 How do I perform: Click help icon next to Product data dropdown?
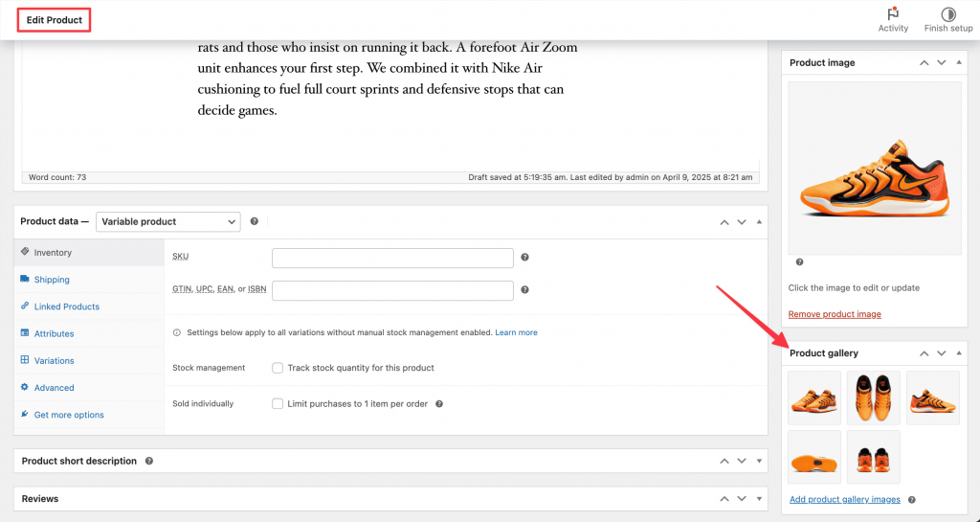[255, 221]
